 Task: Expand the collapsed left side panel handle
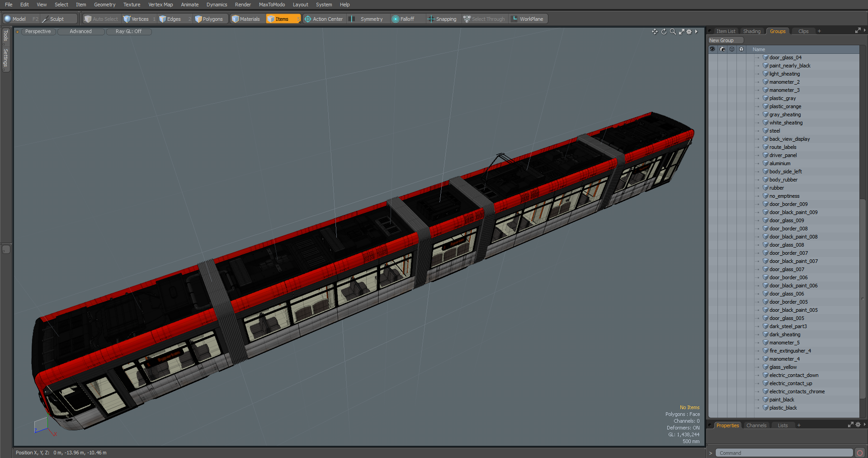(x=6, y=249)
